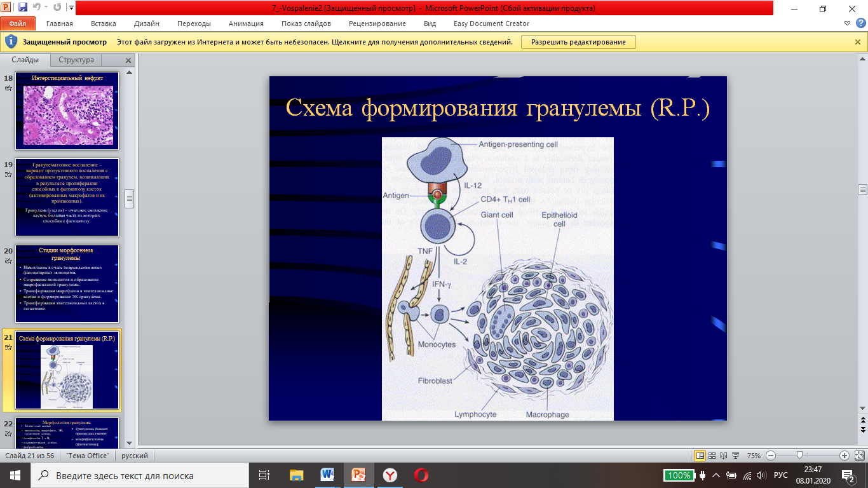Click the zoom slider handle
The height and width of the screenshot is (488, 868).
point(799,456)
